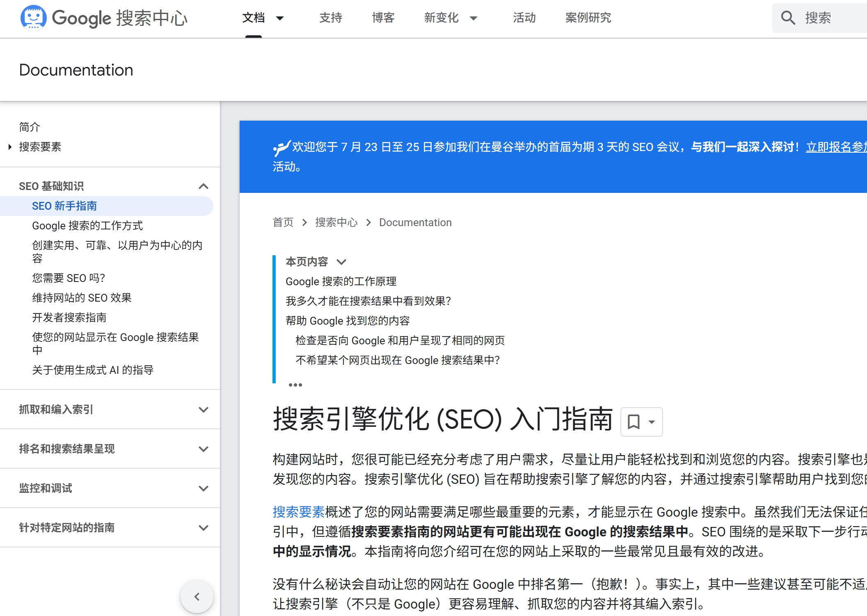Image resolution: width=867 pixels, height=616 pixels.
Task: Open Google 搜索的工作方式 sidebar item
Action: [87, 226]
